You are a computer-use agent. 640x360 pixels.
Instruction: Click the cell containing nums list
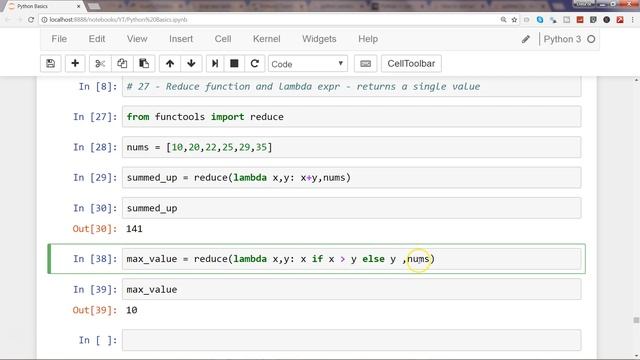[x=351, y=147]
